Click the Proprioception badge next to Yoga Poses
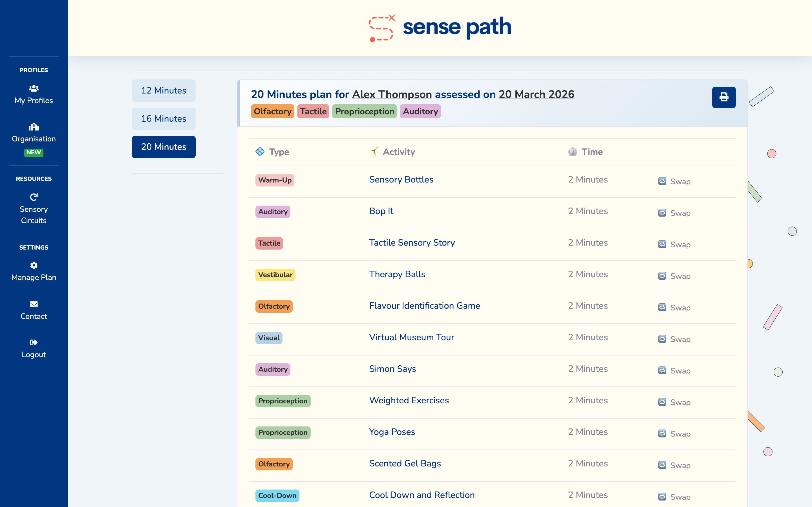The width and height of the screenshot is (812, 507). click(x=283, y=432)
